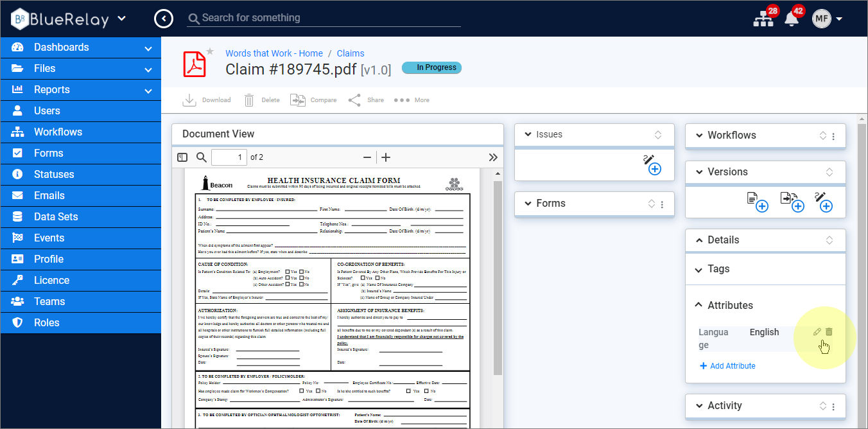Image resolution: width=868 pixels, height=429 pixels.
Task: Click the page's right-side scrollbar
Action: point(862,271)
